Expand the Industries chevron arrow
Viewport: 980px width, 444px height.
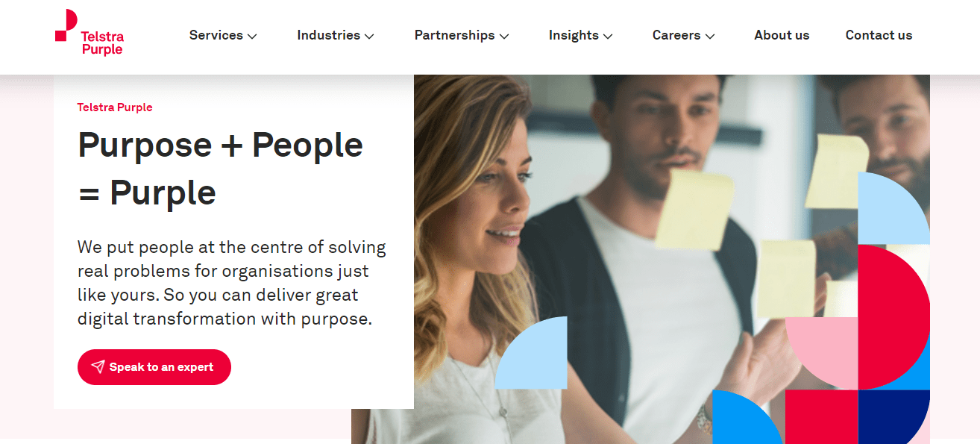(x=369, y=36)
